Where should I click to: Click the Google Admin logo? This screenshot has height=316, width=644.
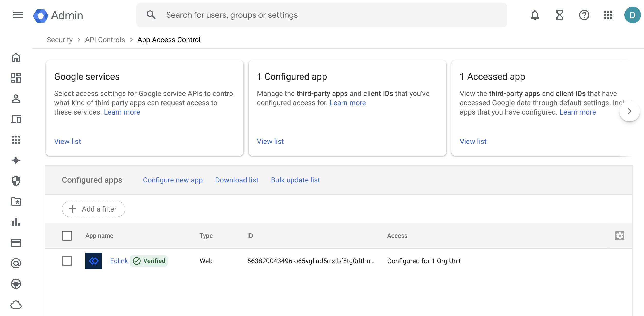point(58,15)
